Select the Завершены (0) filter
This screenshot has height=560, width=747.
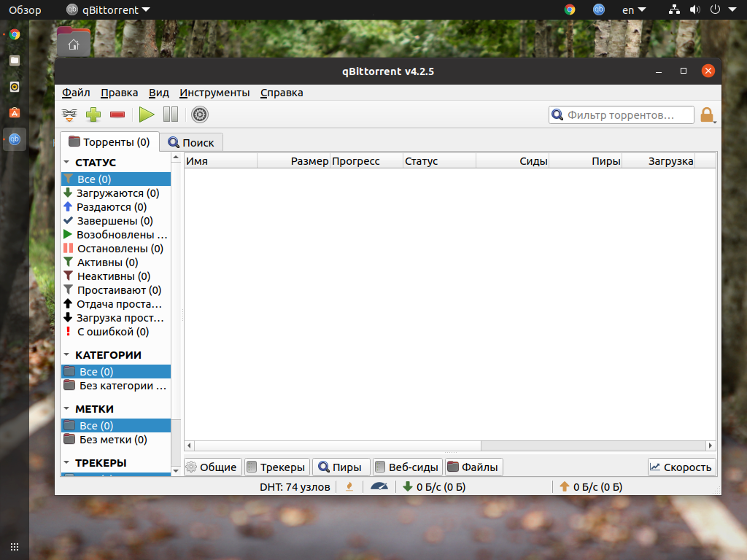116,220
